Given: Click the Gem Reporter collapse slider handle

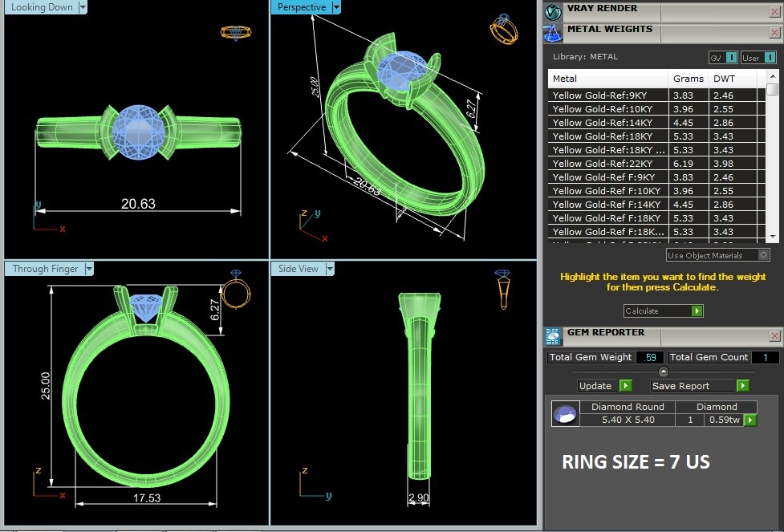Looking at the screenshot, I should tap(663, 372).
